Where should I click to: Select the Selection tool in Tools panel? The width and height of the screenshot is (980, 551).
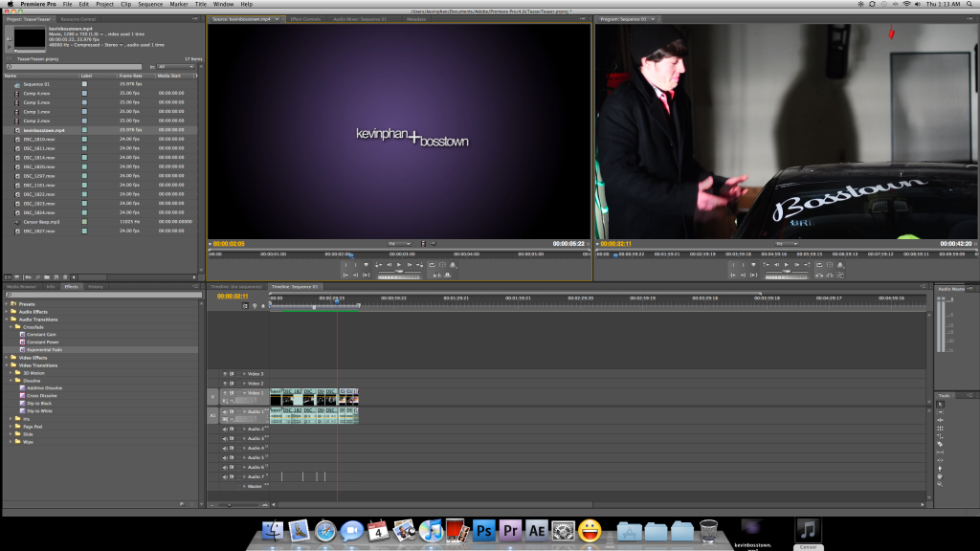tap(940, 405)
